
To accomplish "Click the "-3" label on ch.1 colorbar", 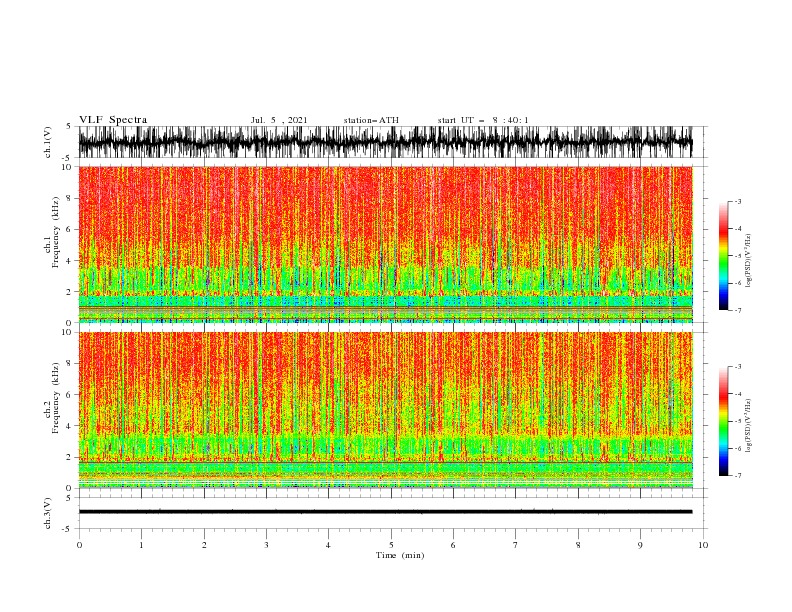I will click(737, 201).
